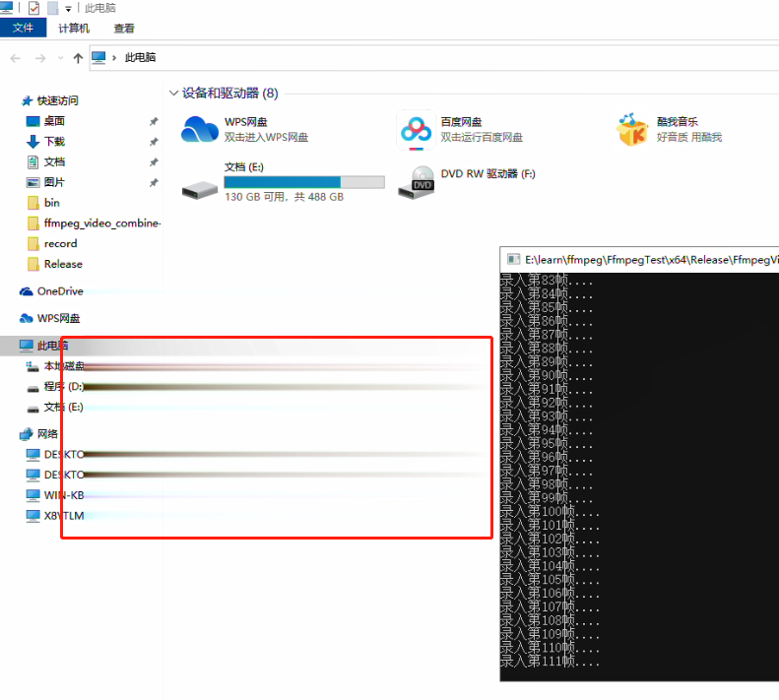
Task: Open the WPS网盘 cloud icon
Action: click(200, 129)
